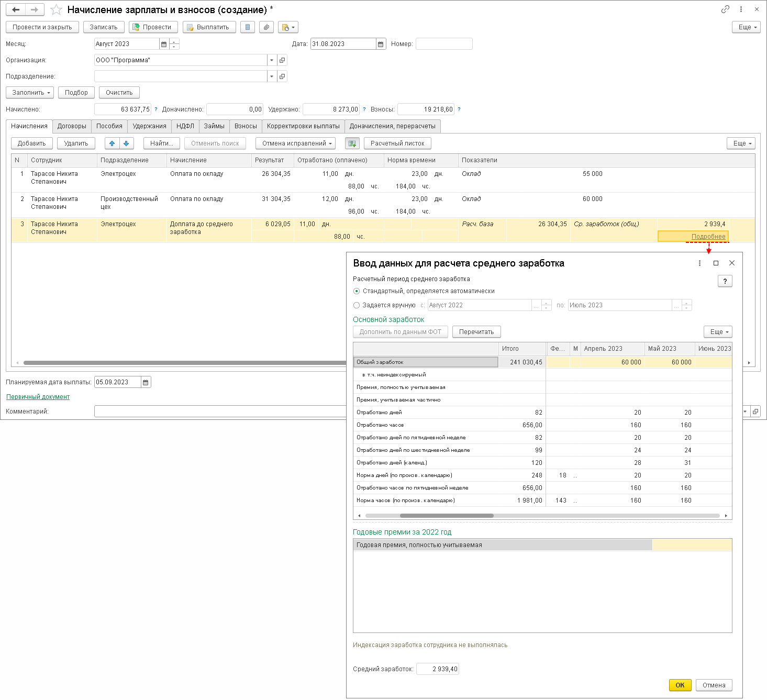
Task: Show help hint for Взносы total
Action: (459, 109)
